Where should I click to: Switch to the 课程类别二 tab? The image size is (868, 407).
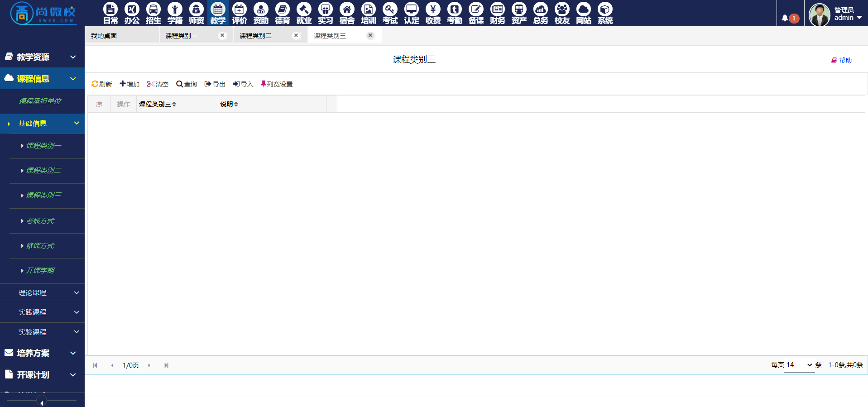pos(255,36)
